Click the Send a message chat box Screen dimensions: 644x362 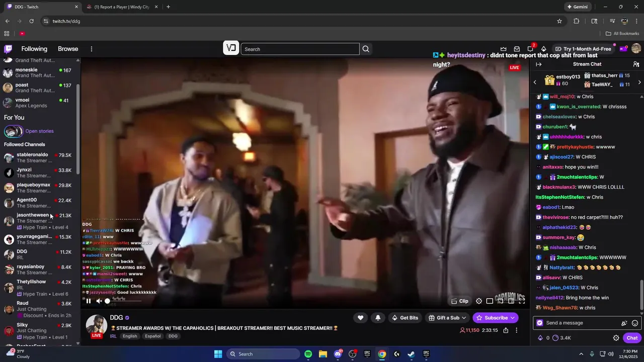587,323
